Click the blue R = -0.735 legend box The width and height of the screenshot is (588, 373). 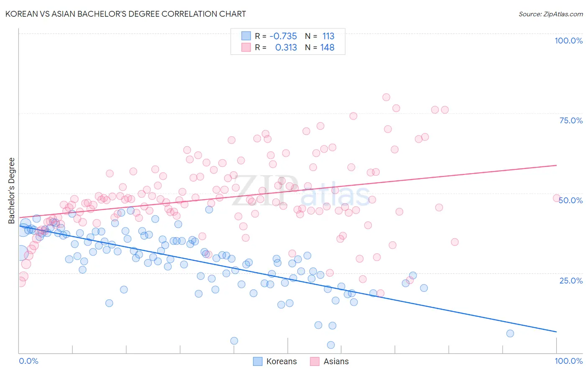(246, 36)
